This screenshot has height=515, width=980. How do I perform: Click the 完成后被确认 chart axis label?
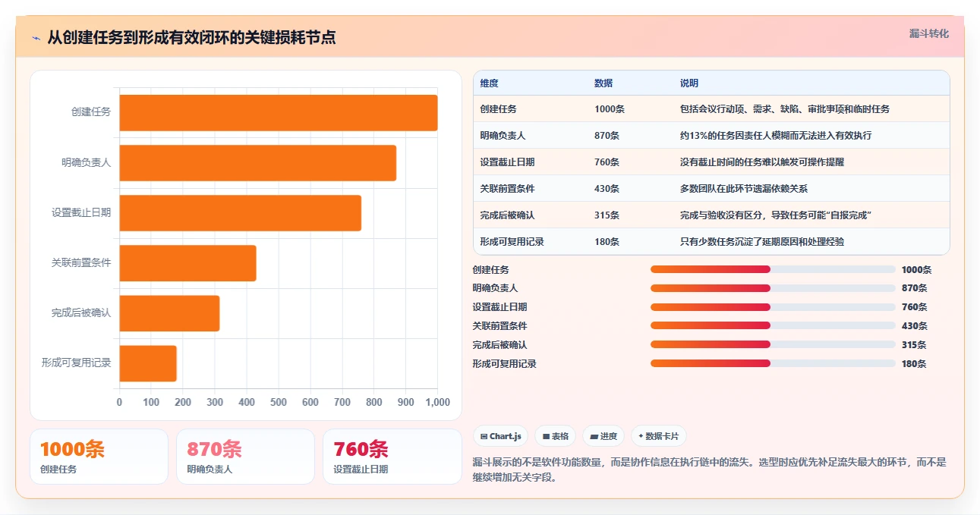pos(81,312)
